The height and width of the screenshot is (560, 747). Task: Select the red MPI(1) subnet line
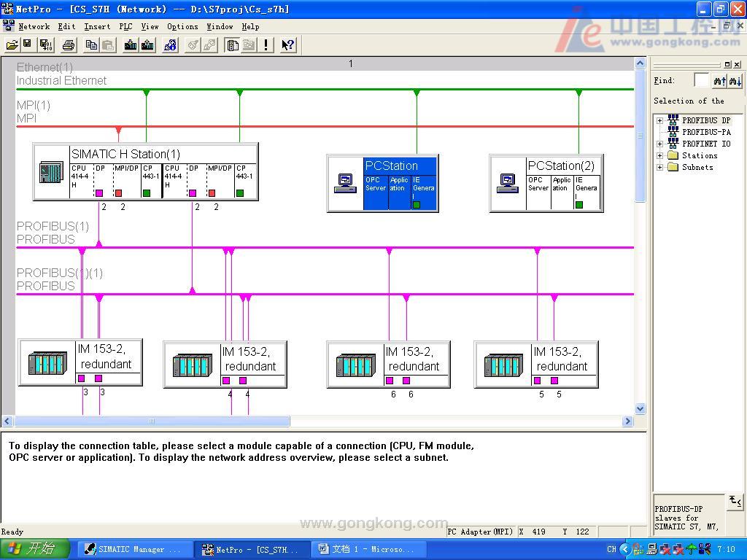[x=324, y=126]
